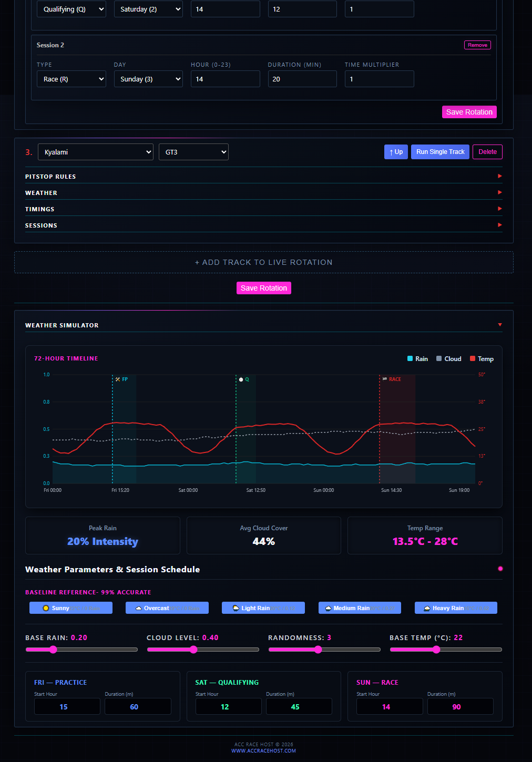Apply the Heavy Rain baseline preset
Viewport: 532px width, 762px height.
(x=456, y=608)
